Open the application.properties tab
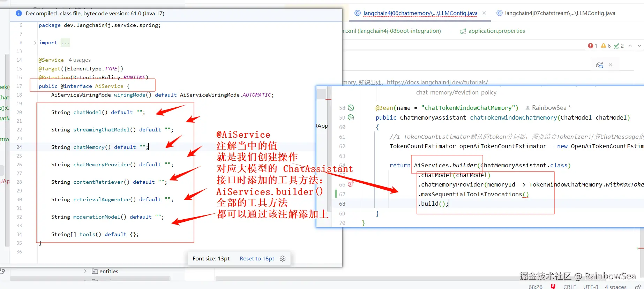644x289 pixels. (x=496, y=31)
